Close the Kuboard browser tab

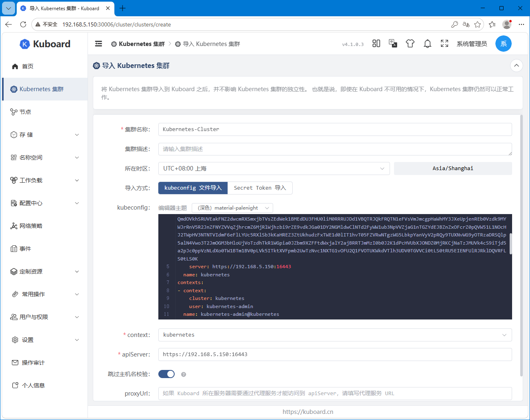(108, 8)
